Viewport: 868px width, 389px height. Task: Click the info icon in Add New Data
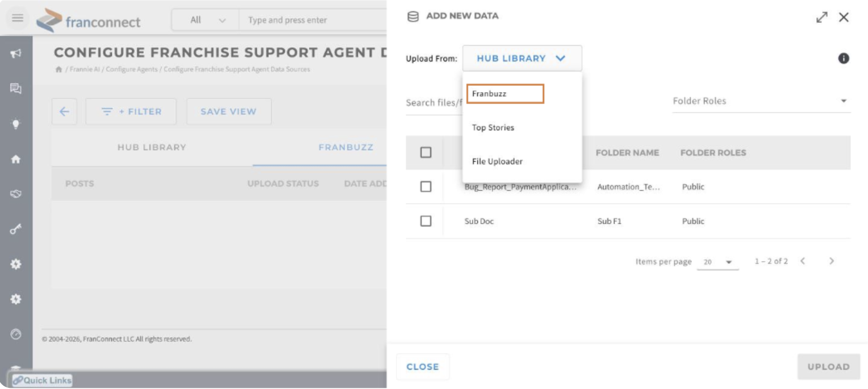click(844, 58)
